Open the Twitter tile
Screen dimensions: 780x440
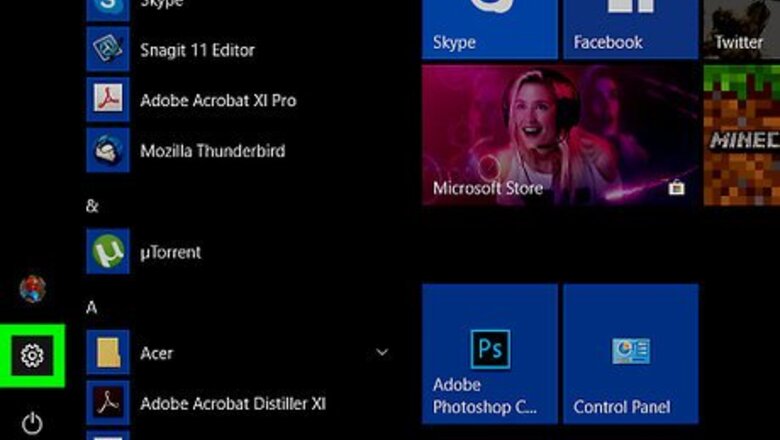click(x=742, y=29)
